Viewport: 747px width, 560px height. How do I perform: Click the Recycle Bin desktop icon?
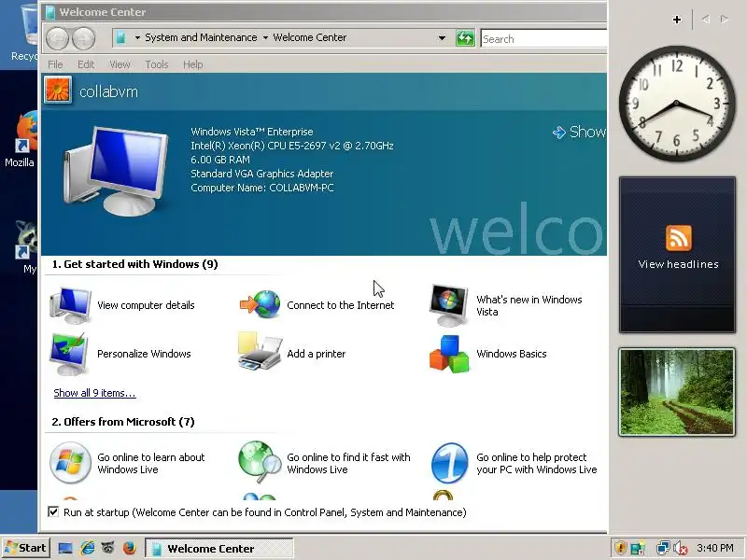point(24,34)
